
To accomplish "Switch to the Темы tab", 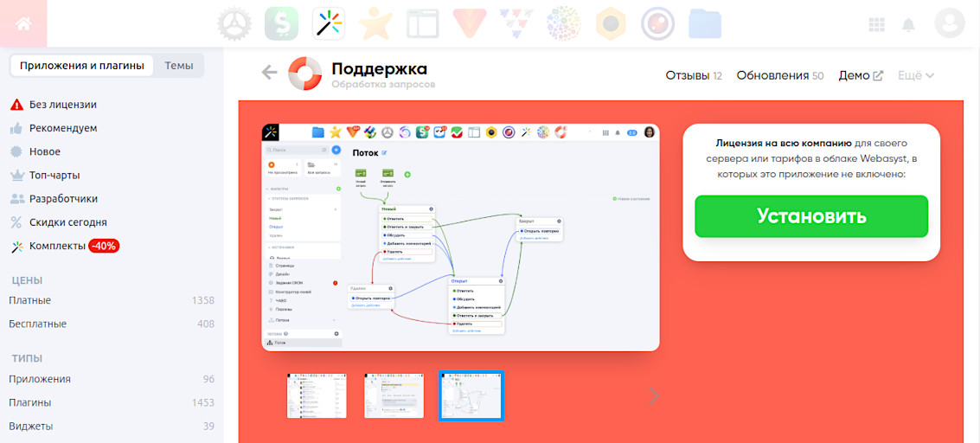I will [x=179, y=65].
